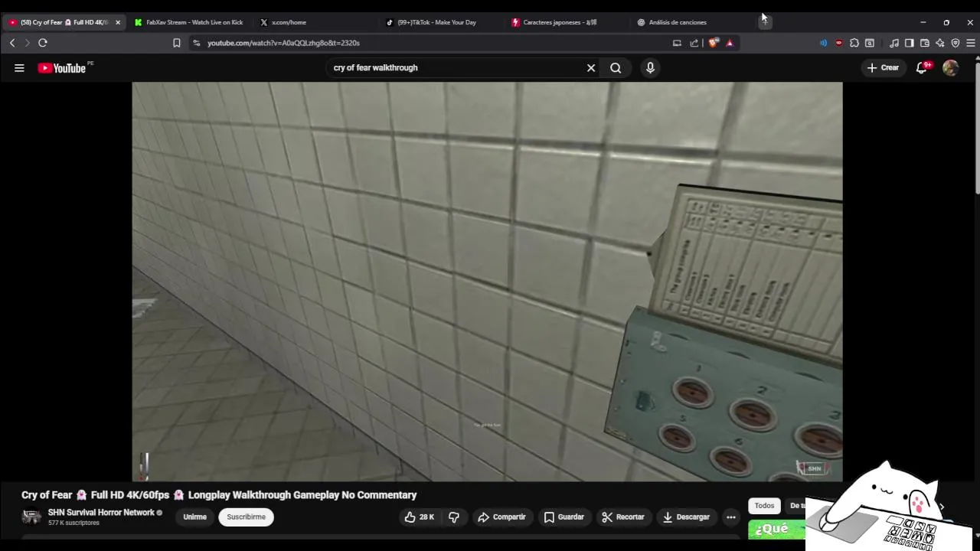Viewport: 980px width, 551px height.
Task: Open the Crear menu
Action: tap(883, 68)
